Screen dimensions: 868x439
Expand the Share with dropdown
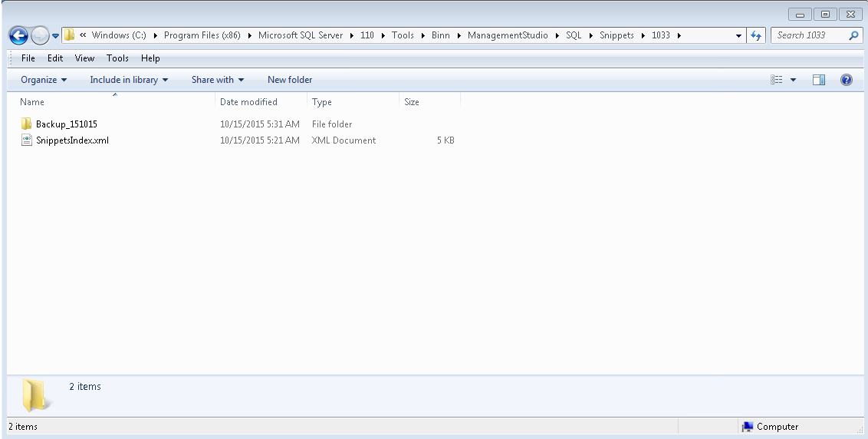tap(218, 80)
